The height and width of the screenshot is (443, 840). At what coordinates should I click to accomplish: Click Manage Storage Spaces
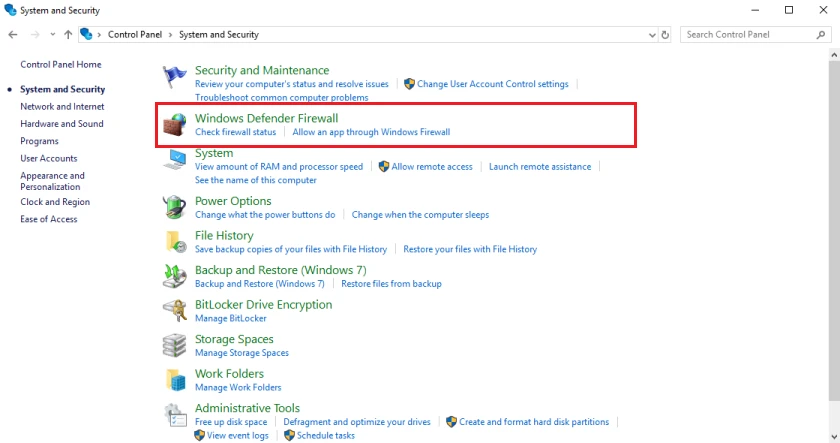point(242,353)
